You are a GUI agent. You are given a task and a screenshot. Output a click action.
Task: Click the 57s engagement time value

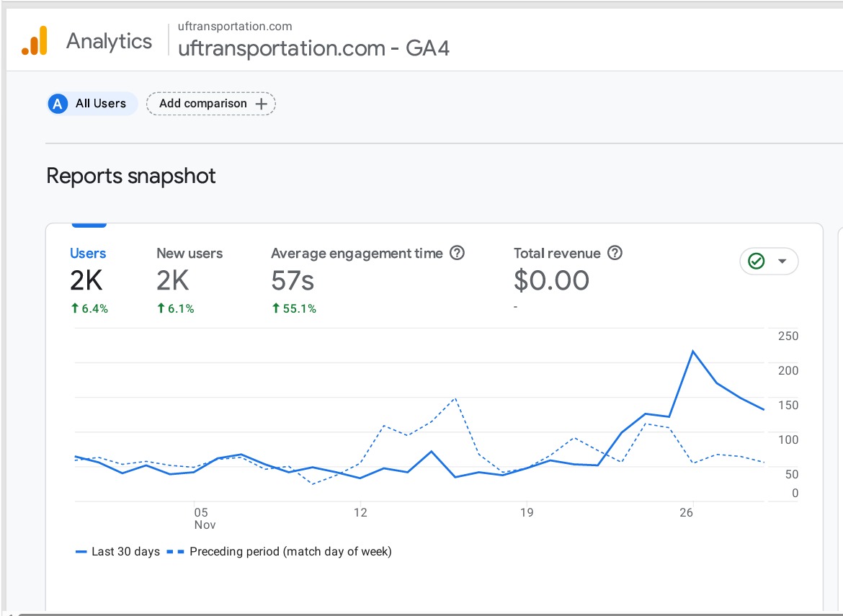[293, 280]
